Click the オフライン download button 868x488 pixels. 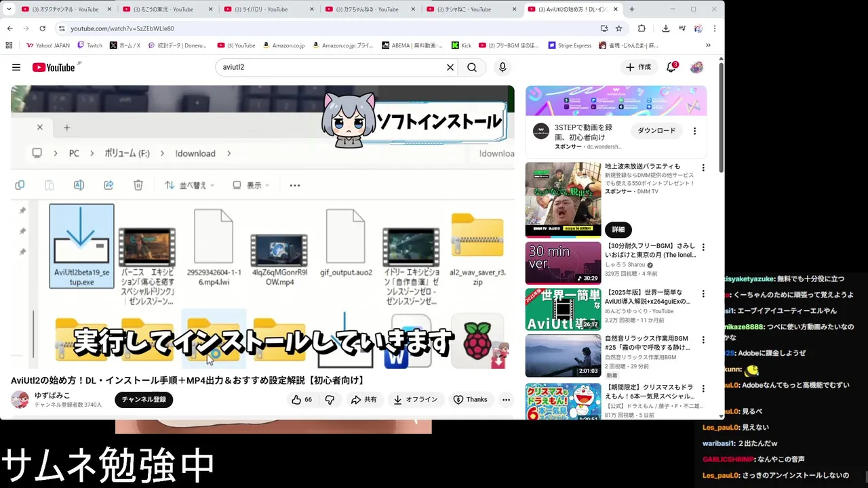point(416,400)
